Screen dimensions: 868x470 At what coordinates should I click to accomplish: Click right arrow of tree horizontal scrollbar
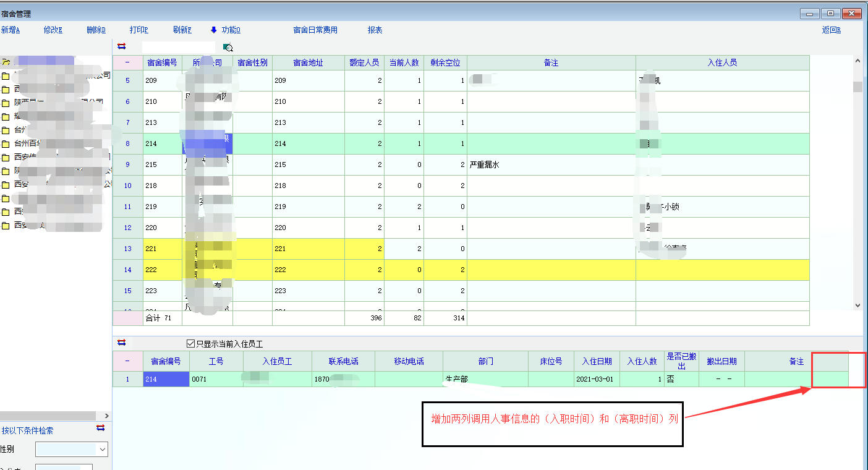point(106,416)
